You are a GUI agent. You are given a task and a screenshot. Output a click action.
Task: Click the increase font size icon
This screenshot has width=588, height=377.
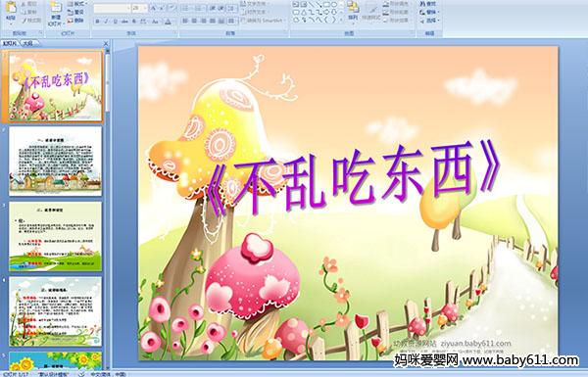(154, 8)
